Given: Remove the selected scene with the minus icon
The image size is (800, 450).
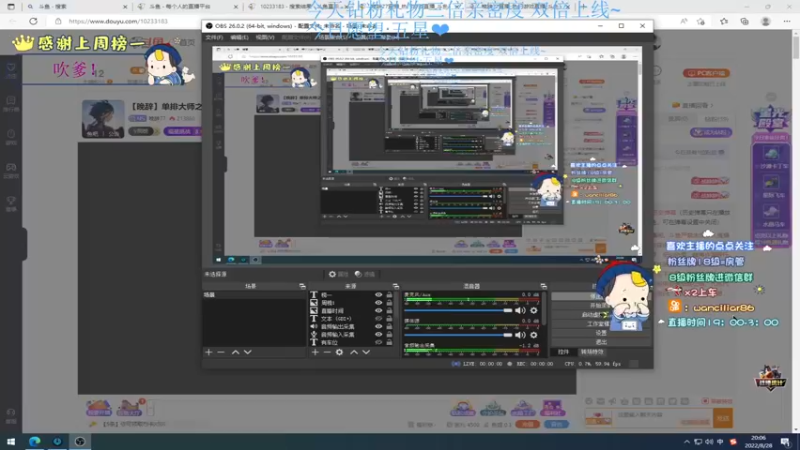Looking at the screenshot, I should (221, 352).
